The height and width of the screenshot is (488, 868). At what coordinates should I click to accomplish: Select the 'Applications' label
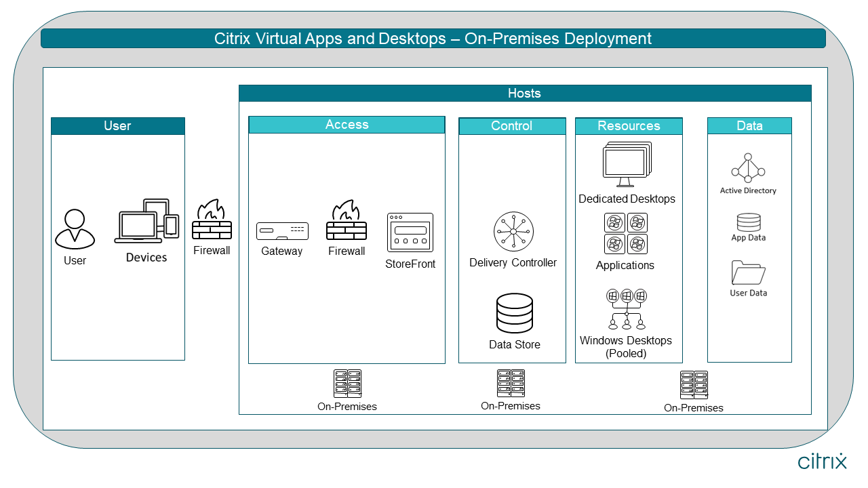625,266
